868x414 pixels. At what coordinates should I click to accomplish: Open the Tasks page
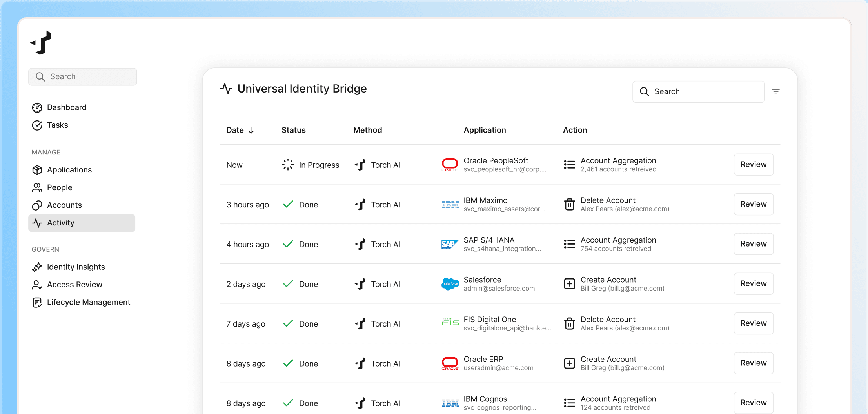pyautogui.click(x=58, y=125)
